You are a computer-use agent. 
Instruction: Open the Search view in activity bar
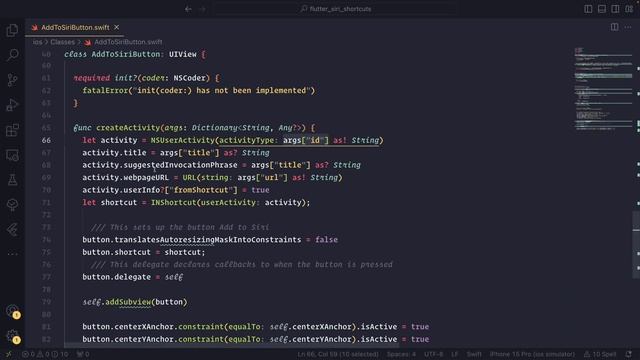pyautogui.click(x=12, y=55)
